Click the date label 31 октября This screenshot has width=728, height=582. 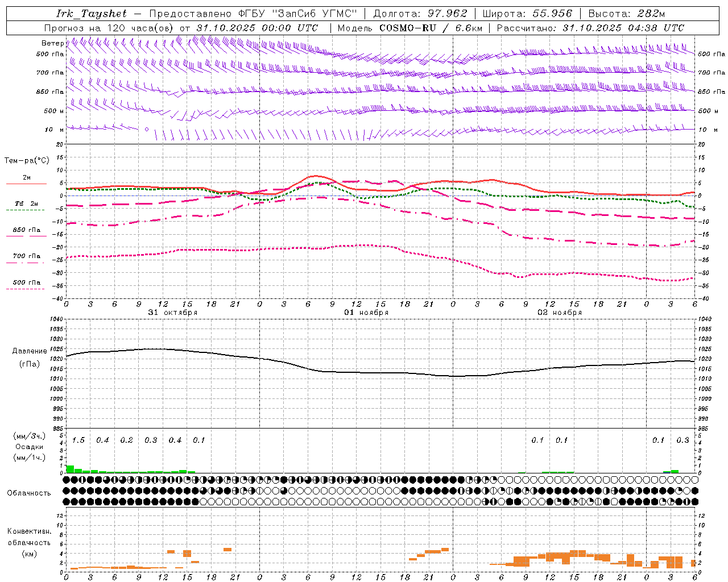[173, 313]
